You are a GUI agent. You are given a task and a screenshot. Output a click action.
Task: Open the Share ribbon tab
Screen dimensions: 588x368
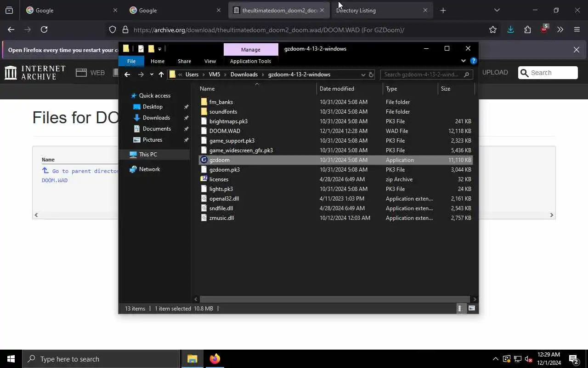pos(184,61)
